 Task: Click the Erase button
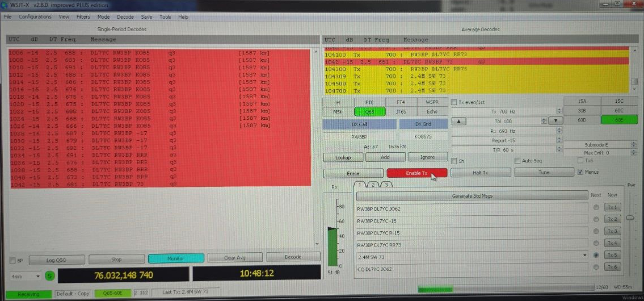point(353,174)
